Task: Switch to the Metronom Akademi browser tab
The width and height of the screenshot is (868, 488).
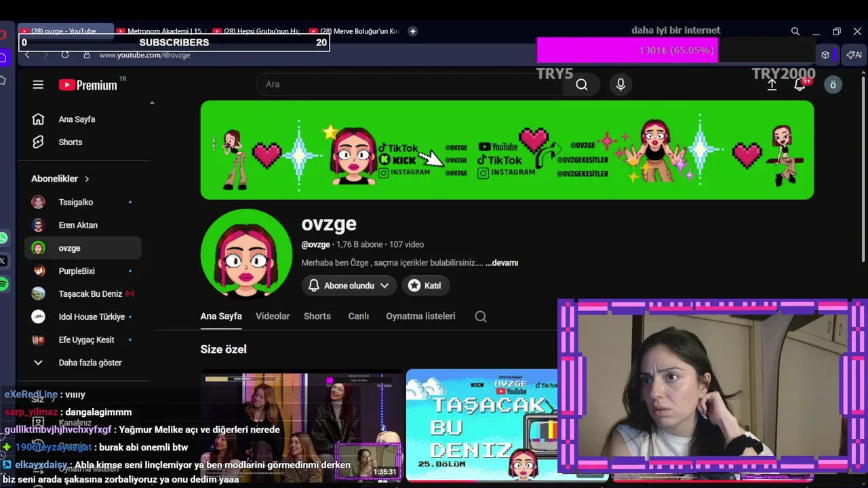Action: [x=161, y=31]
